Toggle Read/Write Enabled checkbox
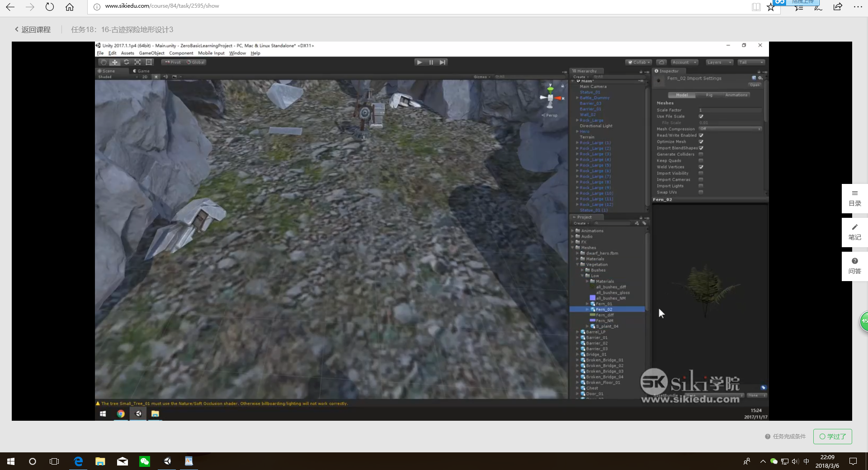Viewport: 868px width, 470px height. click(x=701, y=136)
